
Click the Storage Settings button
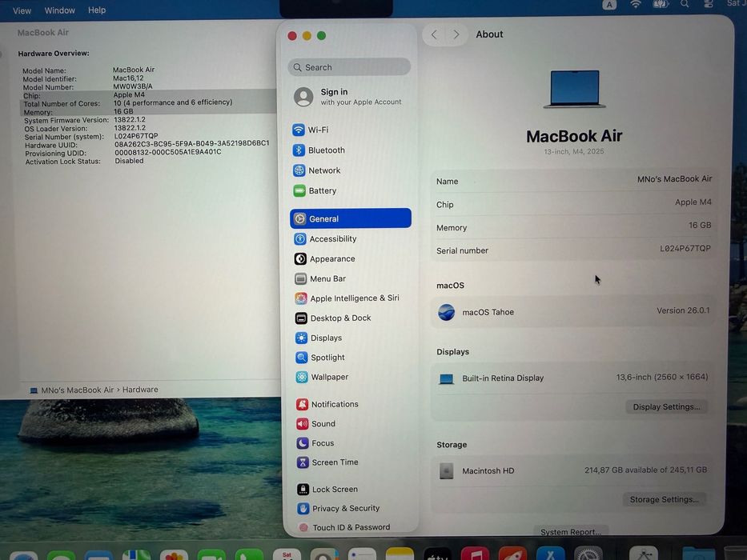click(664, 499)
